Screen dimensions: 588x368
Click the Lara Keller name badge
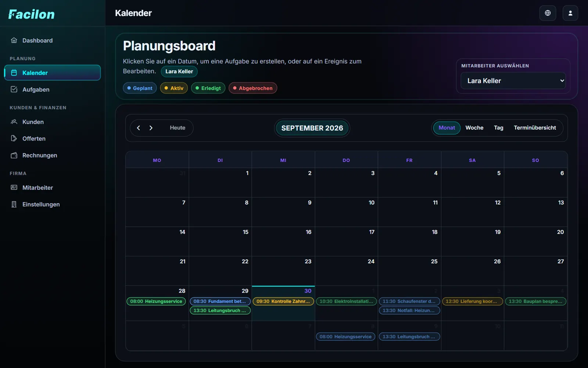coord(179,71)
